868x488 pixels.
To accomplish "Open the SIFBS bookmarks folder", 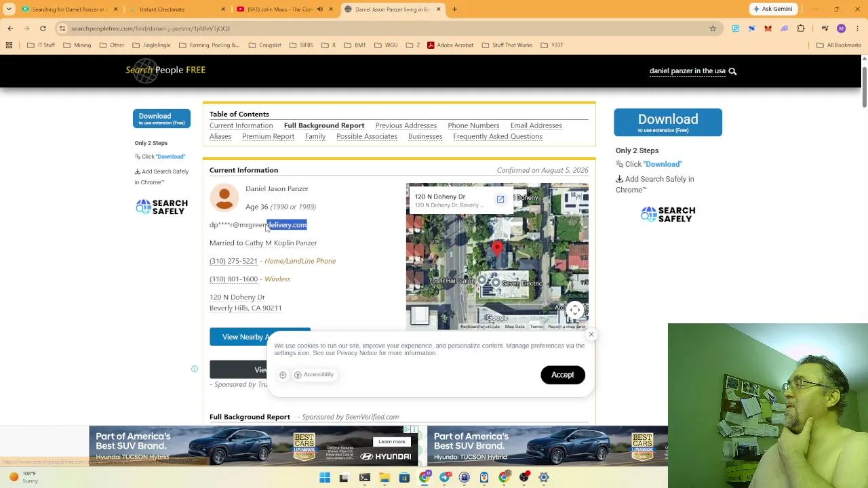I will click(x=302, y=45).
